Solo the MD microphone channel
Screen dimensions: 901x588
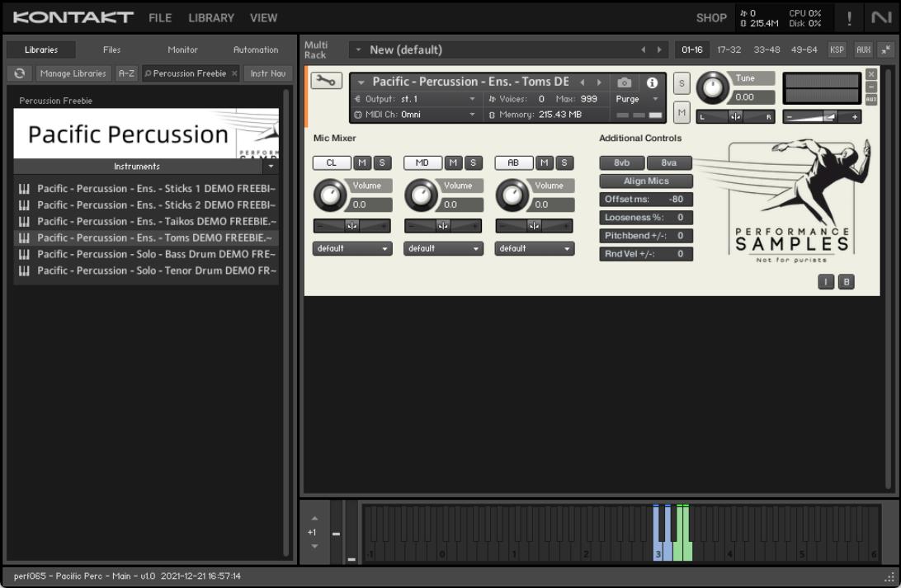pyautogui.click(x=473, y=163)
